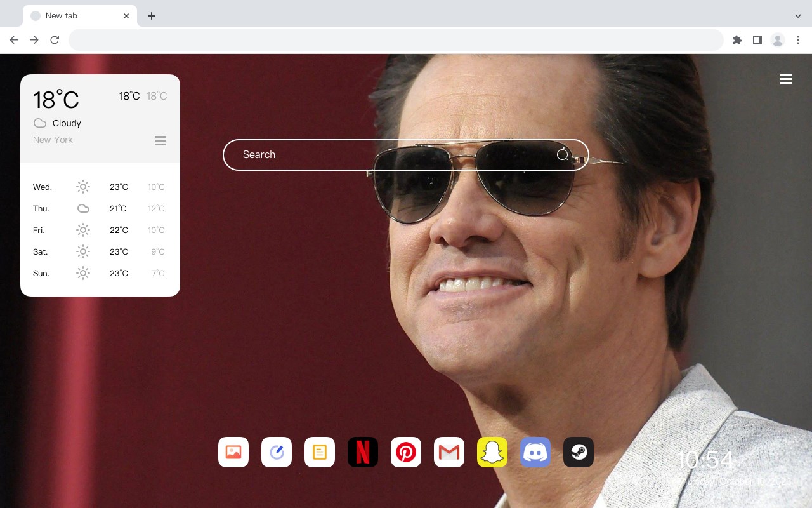This screenshot has height=508, width=812.
Task: Click Wednesday's sunny forecast icon
Action: [83, 187]
